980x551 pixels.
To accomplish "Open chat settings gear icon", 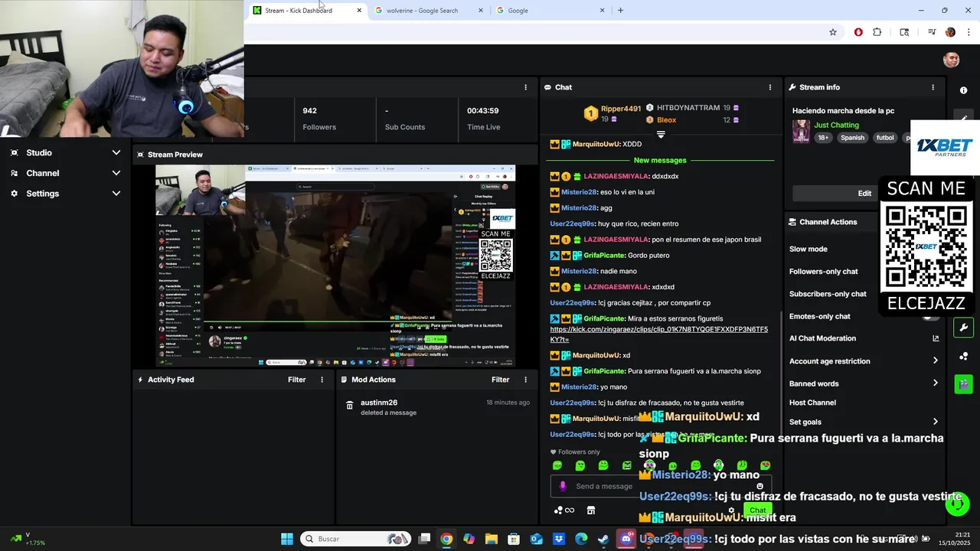I will coord(731,510).
